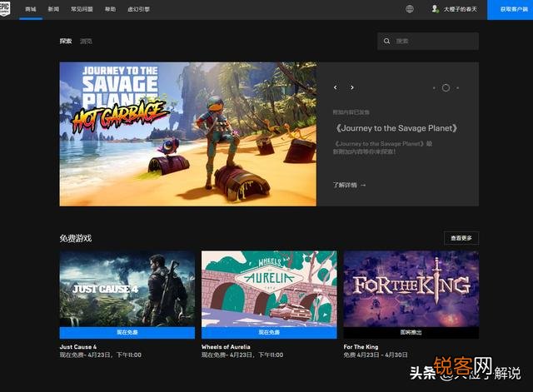
Task: Click the 了解详情 learn more link
Action: point(350,185)
